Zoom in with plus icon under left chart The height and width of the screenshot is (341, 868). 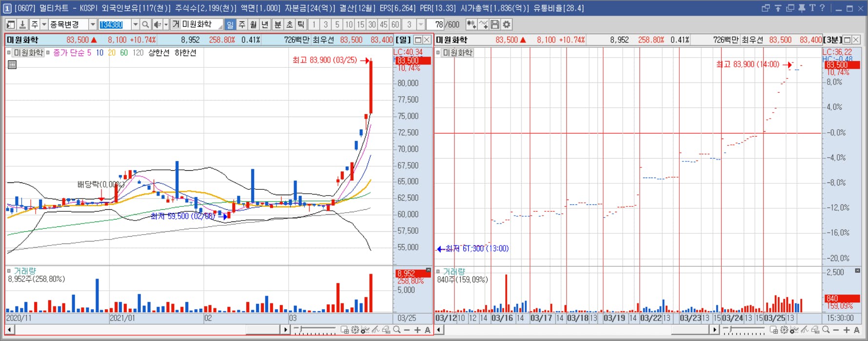coord(417,330)
